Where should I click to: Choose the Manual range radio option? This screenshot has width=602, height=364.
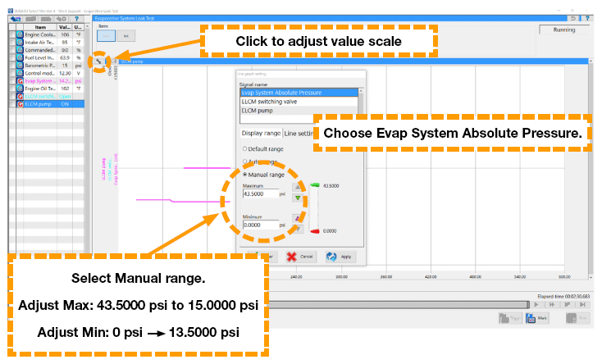244,175
